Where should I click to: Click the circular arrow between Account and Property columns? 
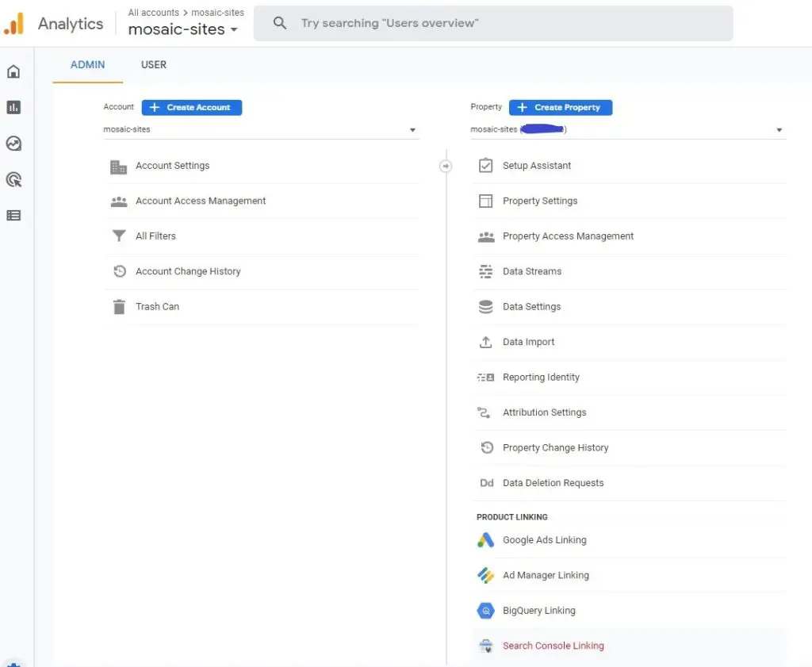(446, 167)
